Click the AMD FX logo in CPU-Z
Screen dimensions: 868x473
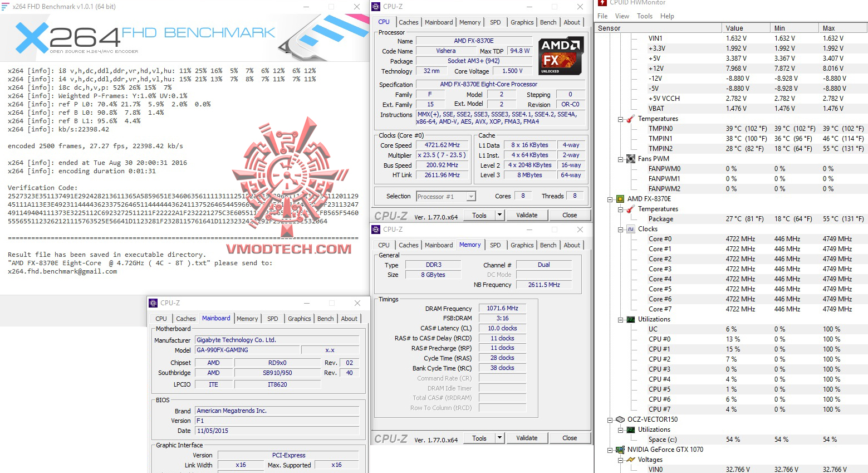560,55
